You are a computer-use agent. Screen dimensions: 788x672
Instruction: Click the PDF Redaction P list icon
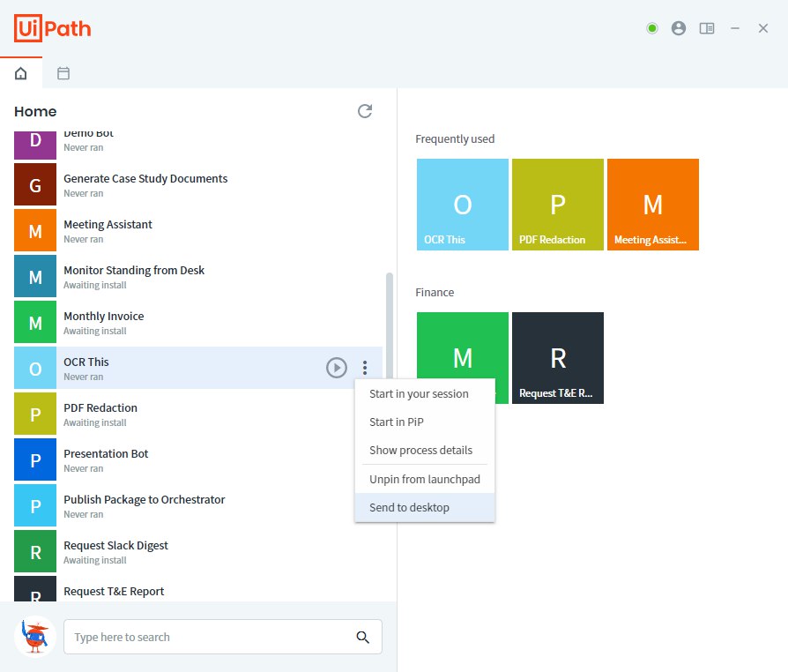point(35,414)
